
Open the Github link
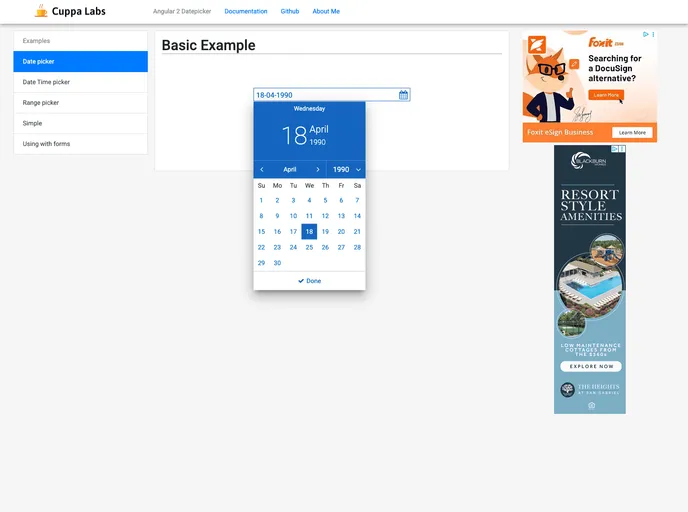pos(290,11)
